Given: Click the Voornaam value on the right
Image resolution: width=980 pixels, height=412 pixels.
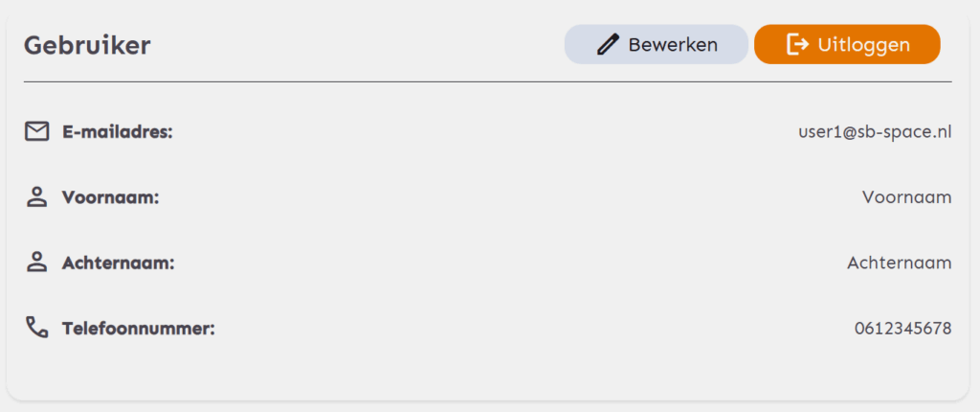Looking at the screenshot, I should [x=907, y=197].
